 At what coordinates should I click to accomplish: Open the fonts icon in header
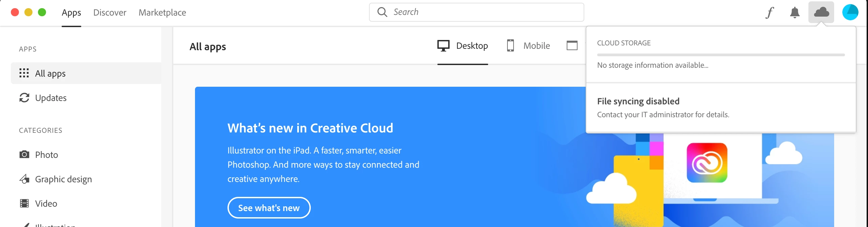[x=770, y=13]
